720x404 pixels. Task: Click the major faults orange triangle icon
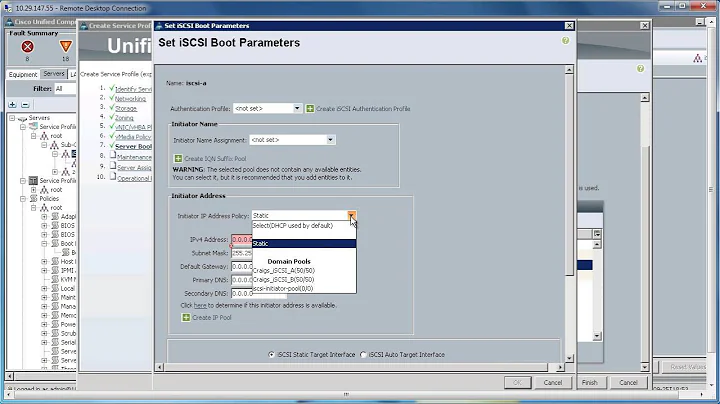(x=66, y=46)
